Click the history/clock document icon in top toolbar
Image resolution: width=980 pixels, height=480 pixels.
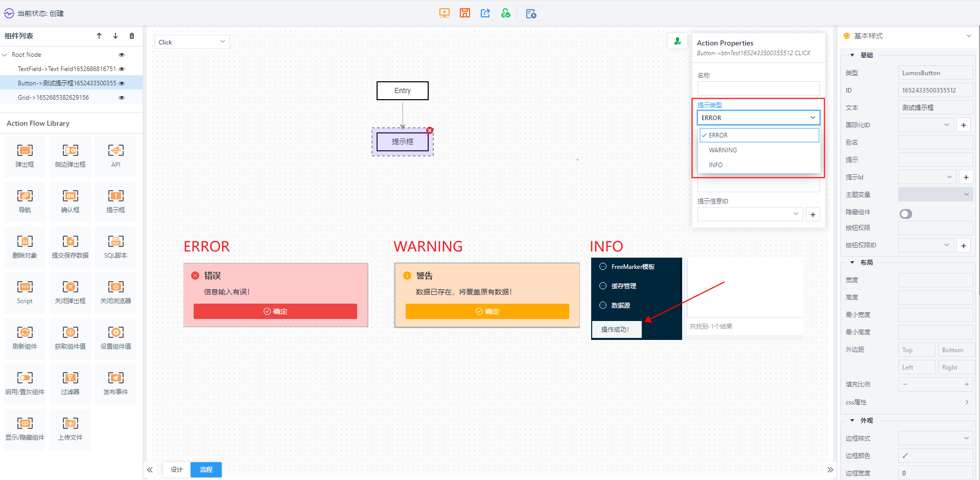(x=531, y=14)
